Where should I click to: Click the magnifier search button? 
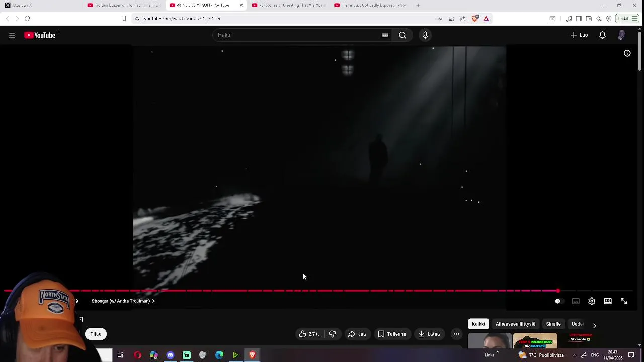tap(403, 35)
